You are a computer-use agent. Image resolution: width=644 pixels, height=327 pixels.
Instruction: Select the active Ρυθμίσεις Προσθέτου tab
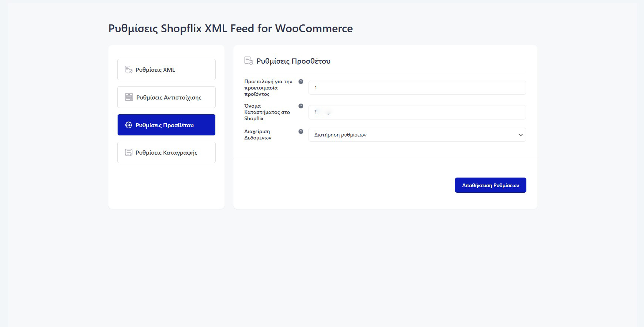point(166,125)
